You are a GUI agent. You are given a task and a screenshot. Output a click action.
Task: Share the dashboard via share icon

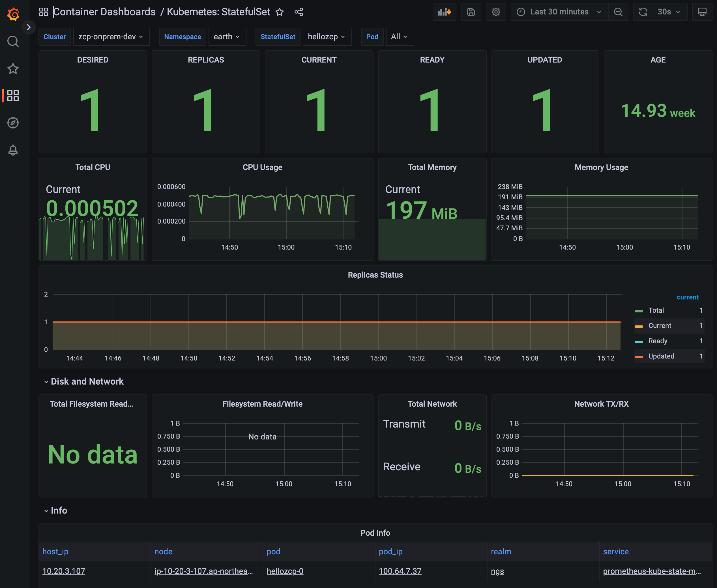(299, 12)
